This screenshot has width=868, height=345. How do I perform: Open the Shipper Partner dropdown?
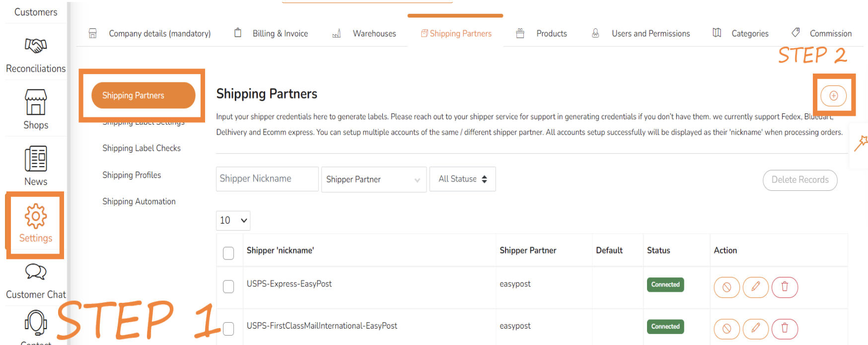(x=373, y=179)
